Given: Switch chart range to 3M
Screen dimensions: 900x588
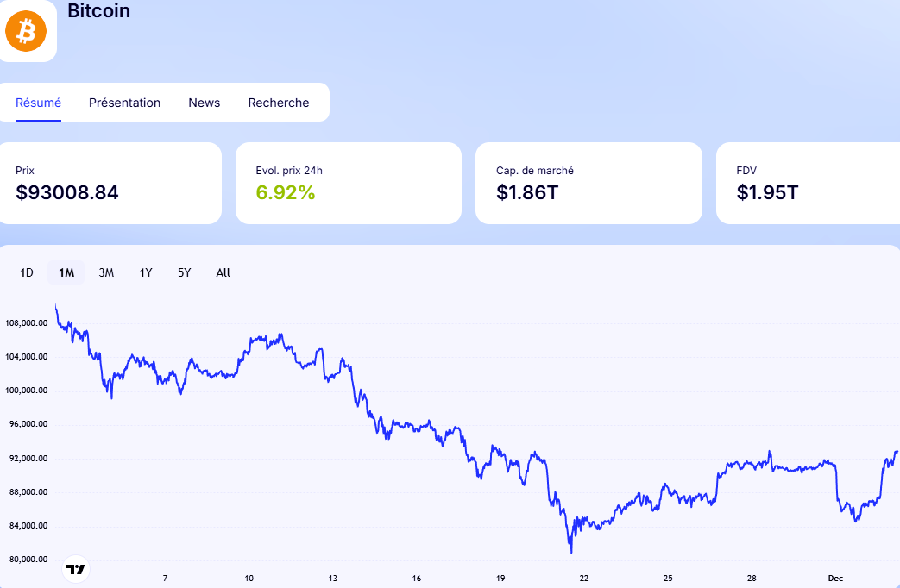Looking at the screenshot, I should 106,272.
